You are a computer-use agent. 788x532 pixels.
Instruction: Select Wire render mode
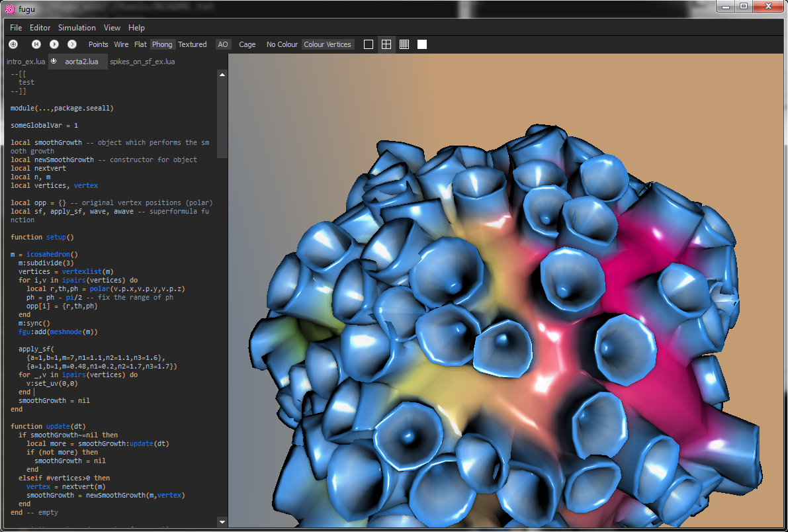(x=121, y=44)
